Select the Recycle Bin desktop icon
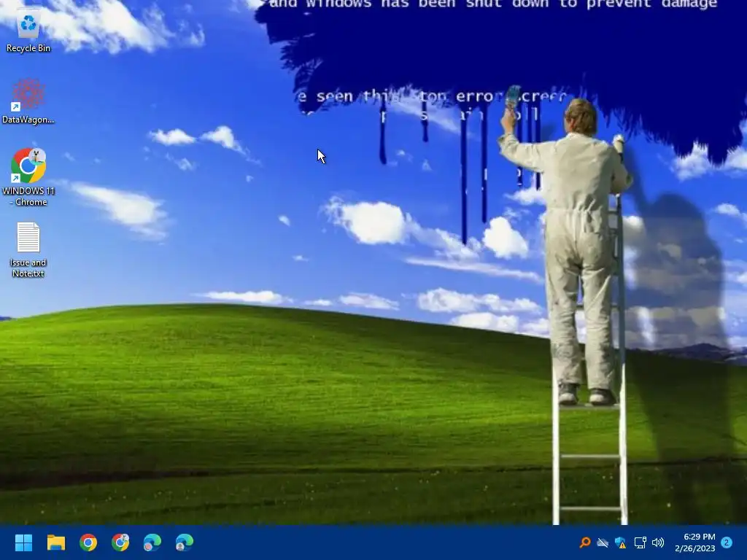Viewport: 747px width, 560px height. [x=28, y=30]
